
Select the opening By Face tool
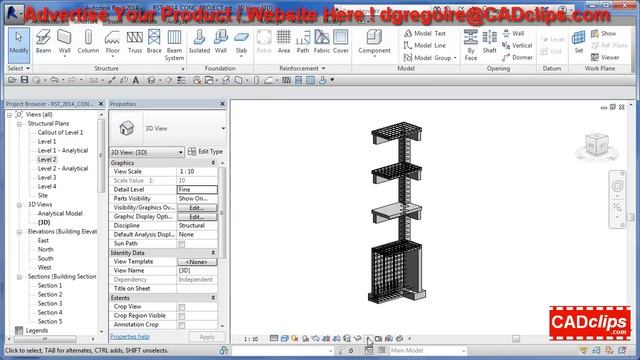471,45
